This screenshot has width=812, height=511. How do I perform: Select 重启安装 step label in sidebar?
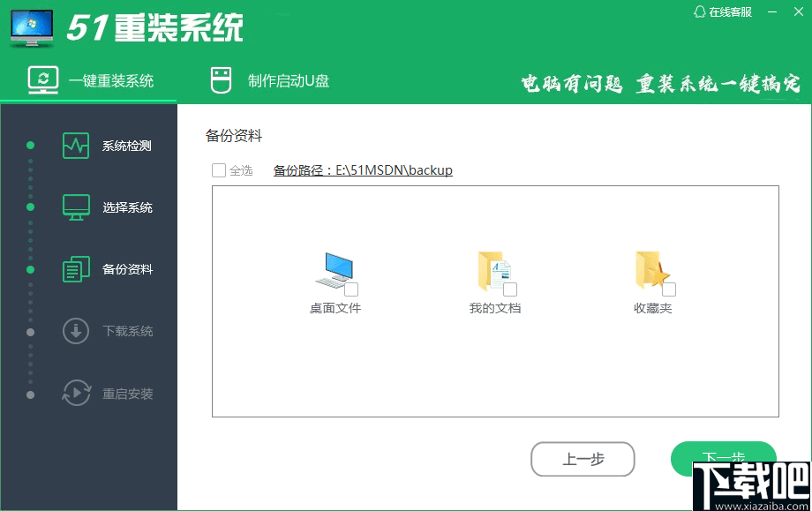[127, 394]
